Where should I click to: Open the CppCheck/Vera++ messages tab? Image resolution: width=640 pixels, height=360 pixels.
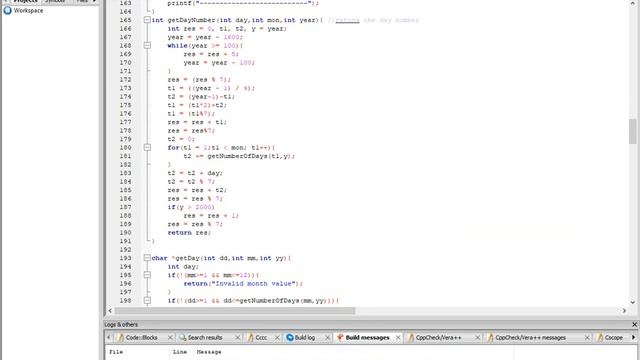tap(530, 338)
